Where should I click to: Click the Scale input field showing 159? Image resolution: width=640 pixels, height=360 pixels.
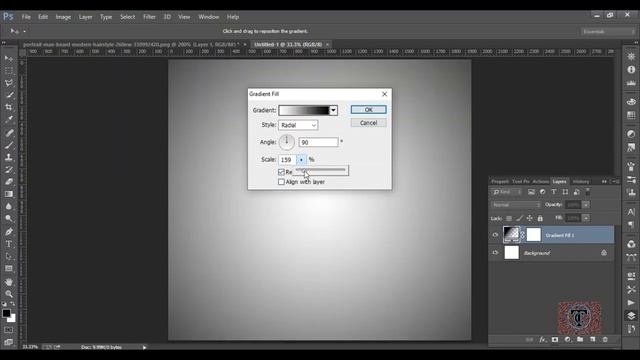tap(288, 160)
